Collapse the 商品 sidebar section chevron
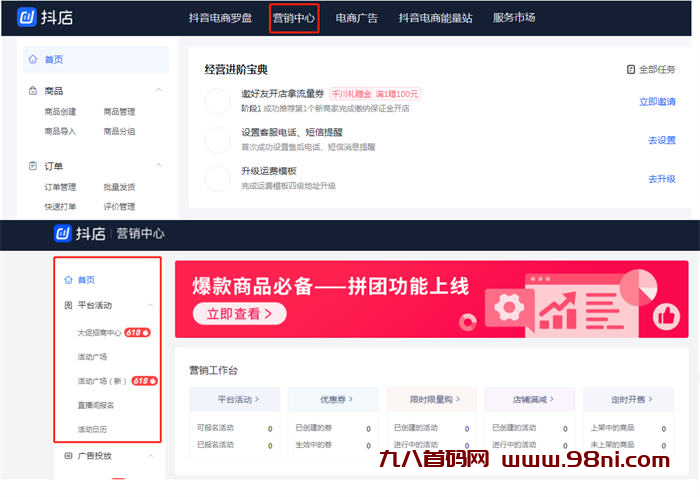The height and width of the screenshot is (497, 700). pos(158,91)
